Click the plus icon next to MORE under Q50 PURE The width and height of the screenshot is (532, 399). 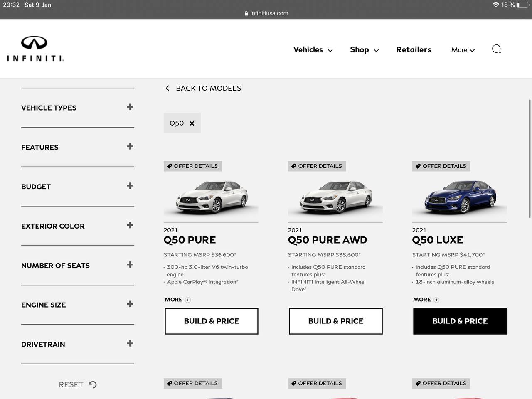188,300
